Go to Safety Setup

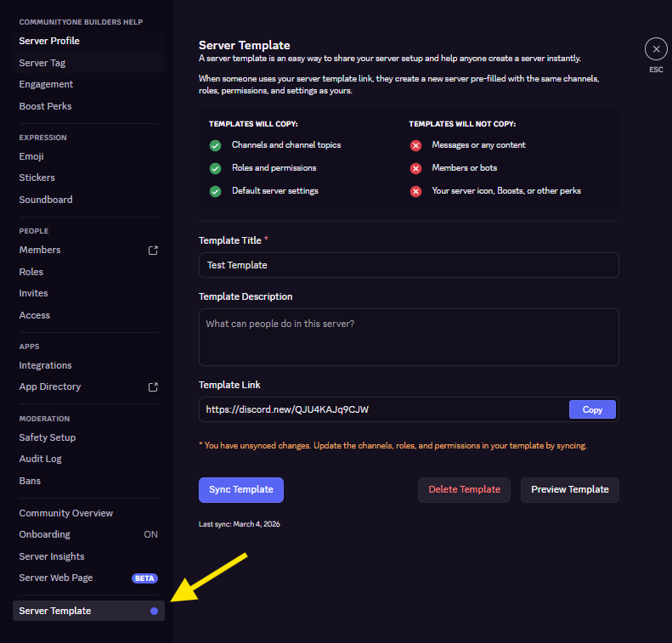(88, 437)
